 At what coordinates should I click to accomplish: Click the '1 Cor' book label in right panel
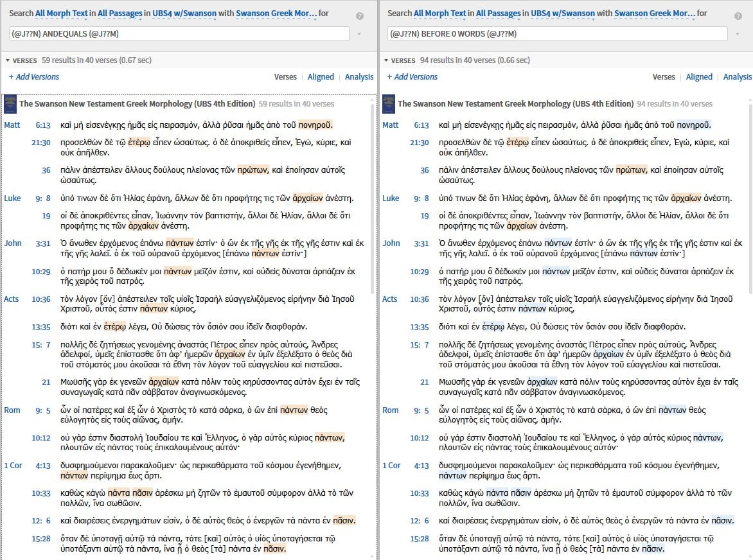click(391, 466)
